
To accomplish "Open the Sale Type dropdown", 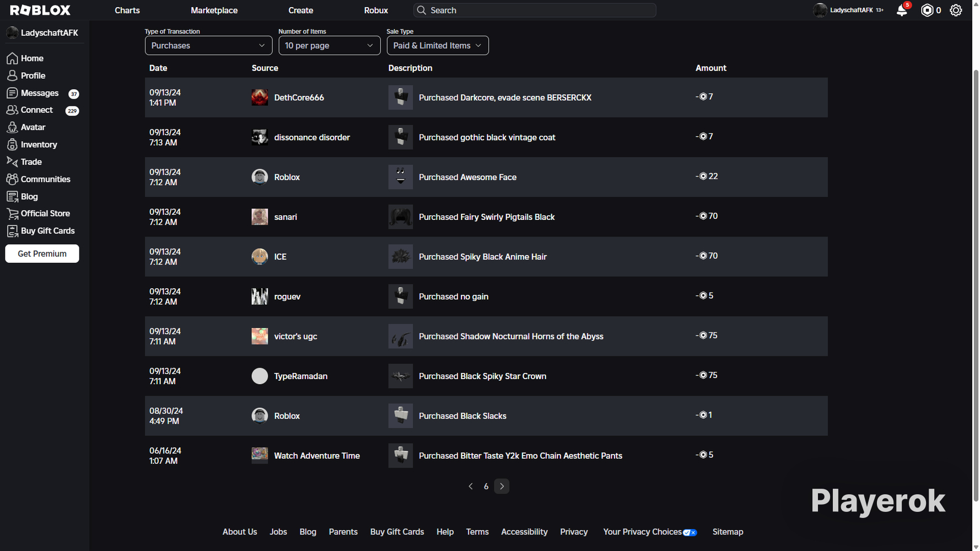I will [438, 45].
